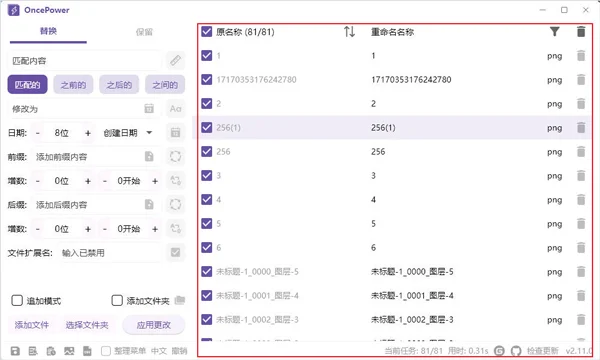Select the 之后的 mode button
Image resolution: width=600 pixels, height=360 pixels.
(119, 85)
